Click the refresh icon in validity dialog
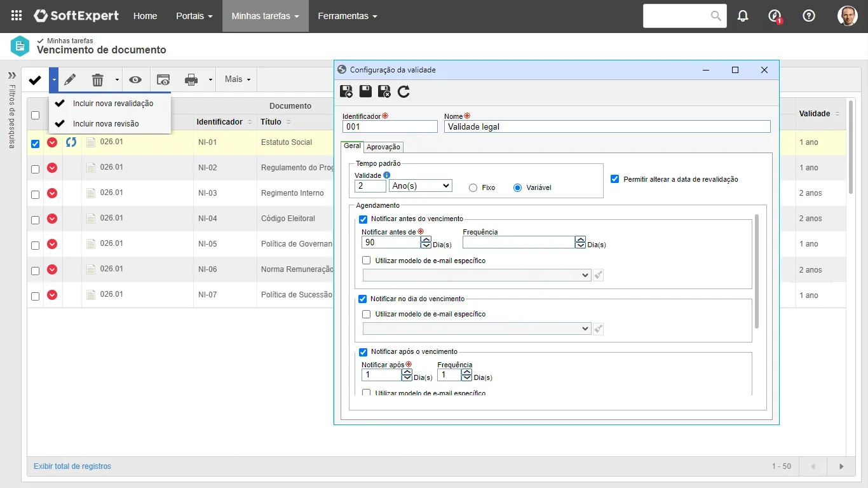Viewport: 868px width, 488px height. [x=403, y=91]
